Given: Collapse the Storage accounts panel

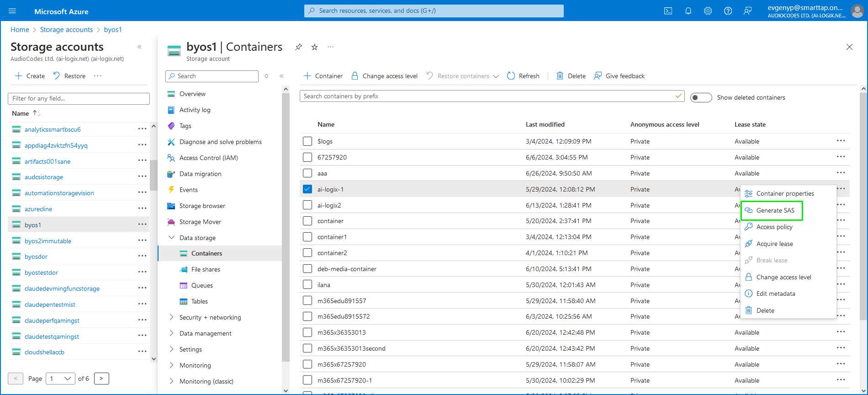Looking at the screenshot, I should 140,47.
